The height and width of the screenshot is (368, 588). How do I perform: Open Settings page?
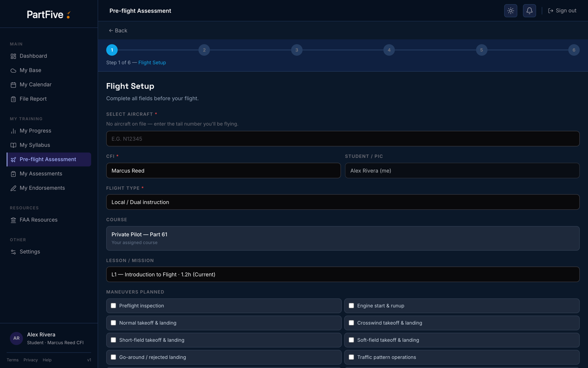(49, 252)
